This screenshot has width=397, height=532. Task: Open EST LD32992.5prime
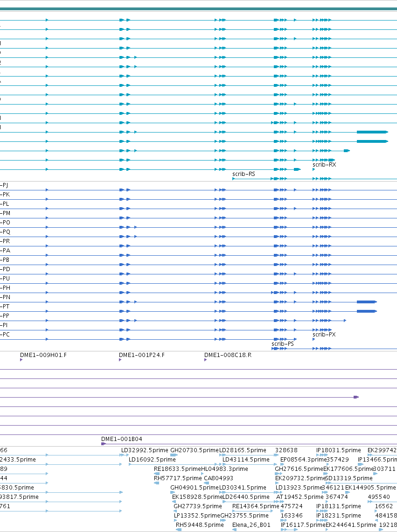tap(145, 450)
